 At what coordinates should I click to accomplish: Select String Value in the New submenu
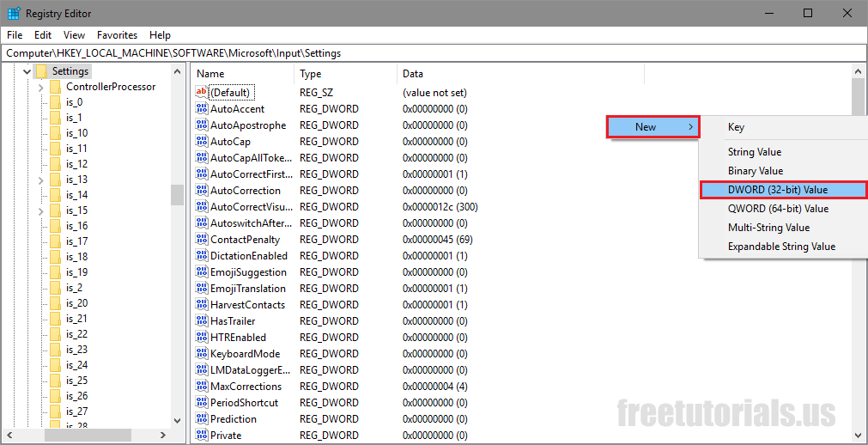755,152
